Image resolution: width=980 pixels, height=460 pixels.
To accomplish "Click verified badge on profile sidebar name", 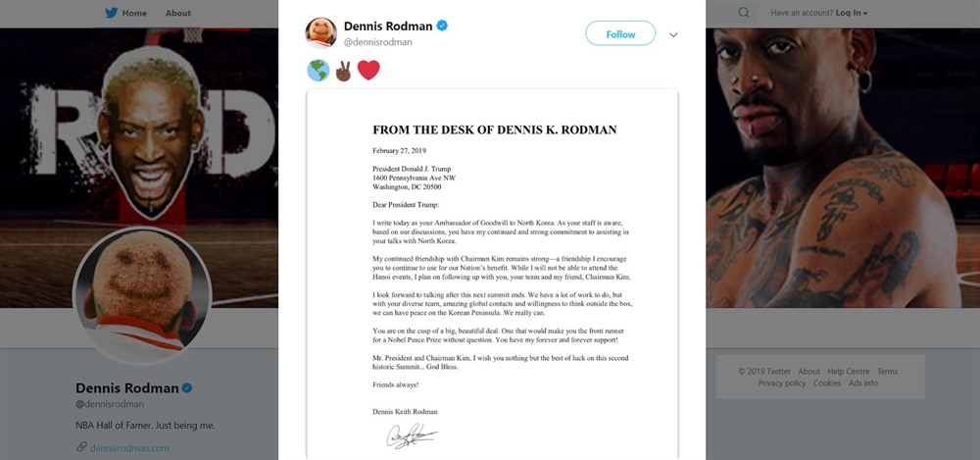I will (x=185, y=387).
